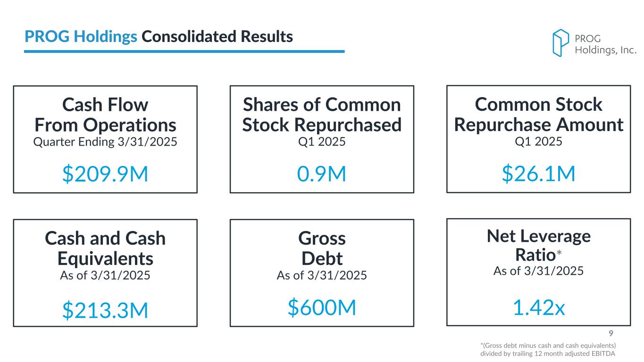Image resolution: width=644 pixels, height=362 pixels.
Task: Select the "Quarter Ending 3/31/2025" subtitle
Action: [105, 142]
